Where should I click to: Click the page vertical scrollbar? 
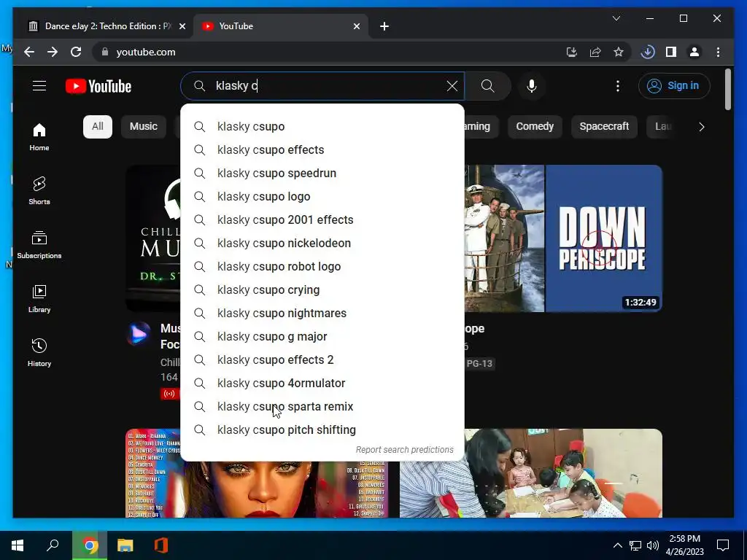pyautogui.click(x=728, y=90)
